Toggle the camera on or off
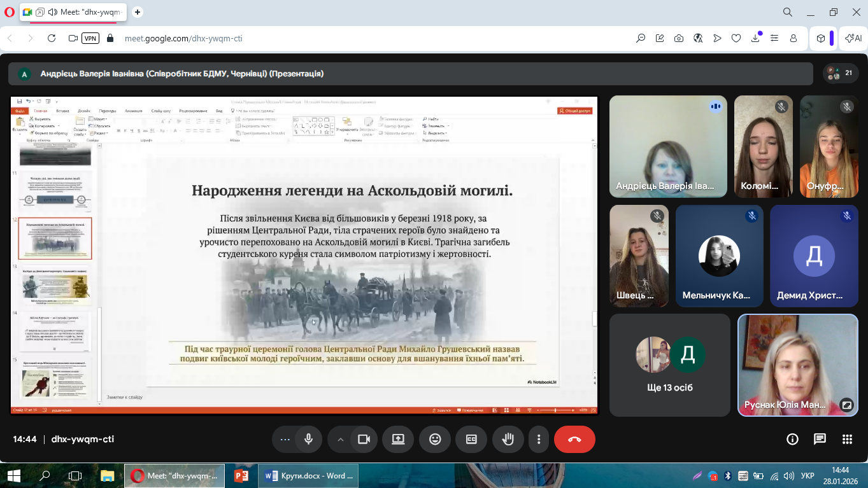The image size is (868, 488). click(364, 439)
